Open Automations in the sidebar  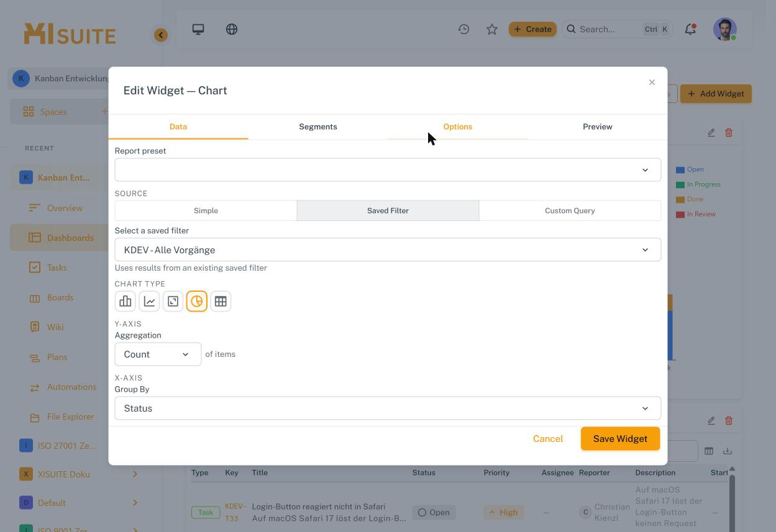point(71,387)
